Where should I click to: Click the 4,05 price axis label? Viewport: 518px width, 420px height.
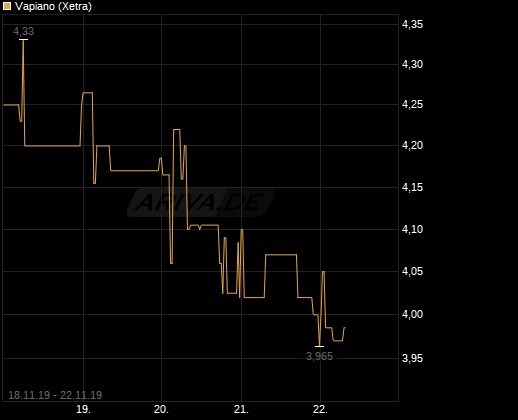[x=412, y=271]
